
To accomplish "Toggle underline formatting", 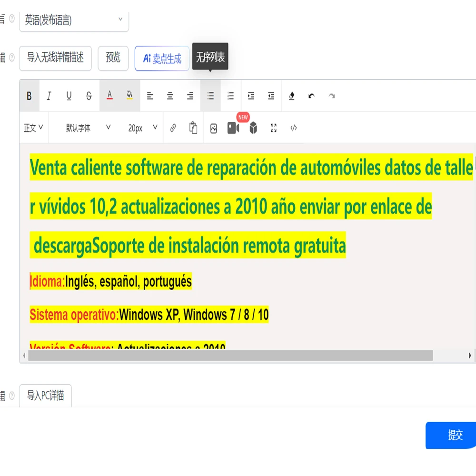I will click(69, 96).
